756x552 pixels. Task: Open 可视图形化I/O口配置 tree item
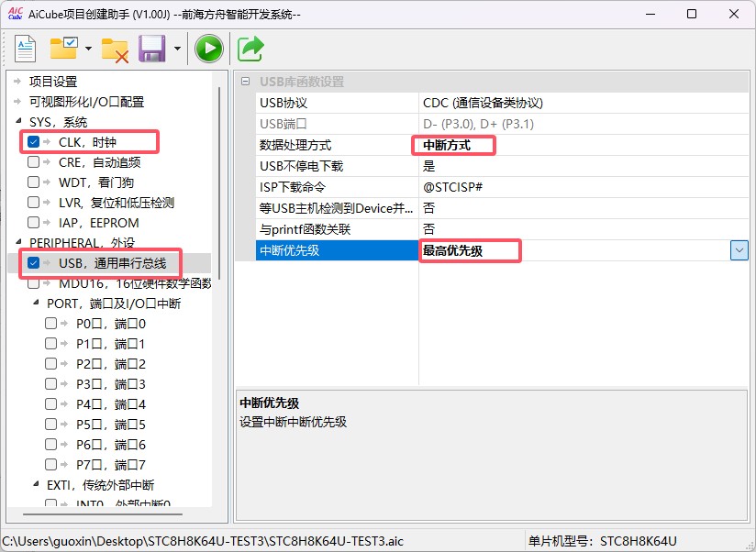[87, 102]
